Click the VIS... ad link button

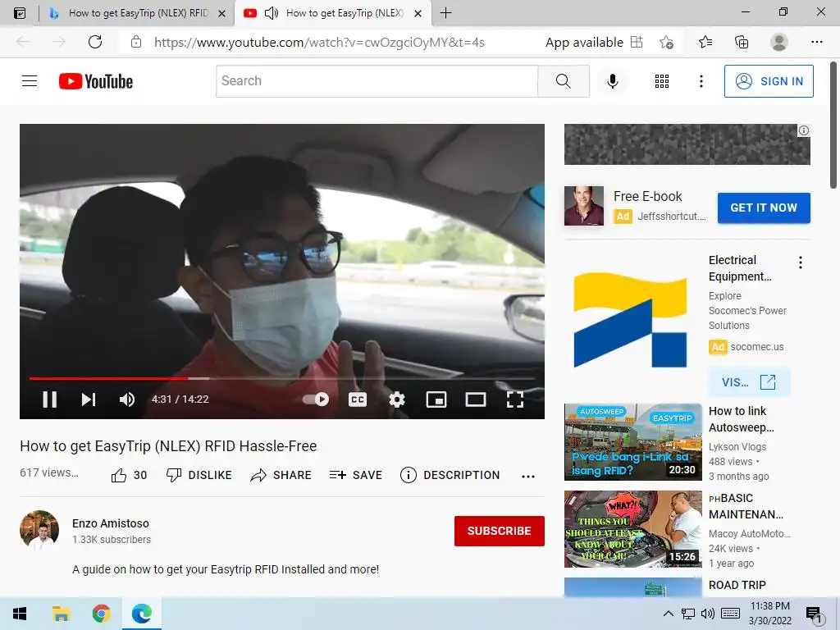click(x=748, y=382)
